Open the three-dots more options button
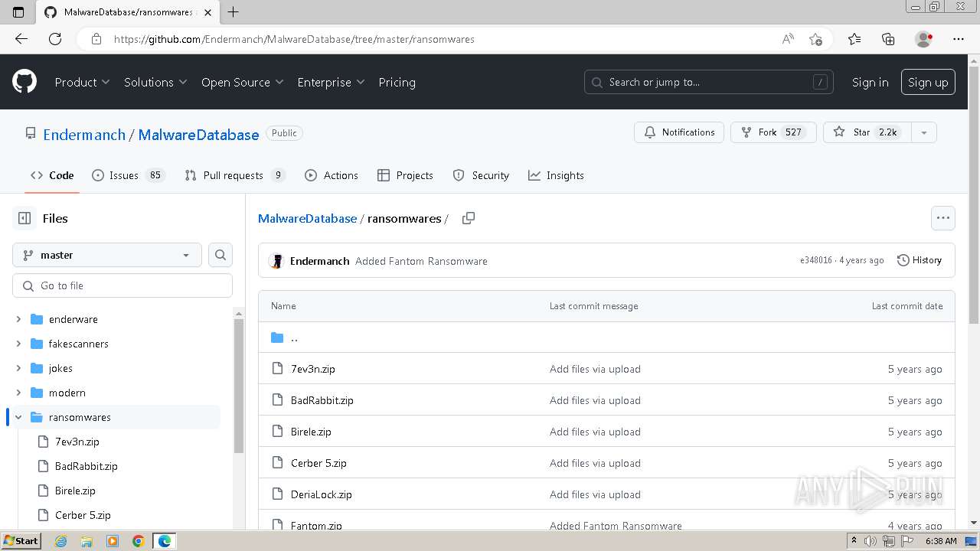This screenshot has width=980, height=551. point(943,218)
